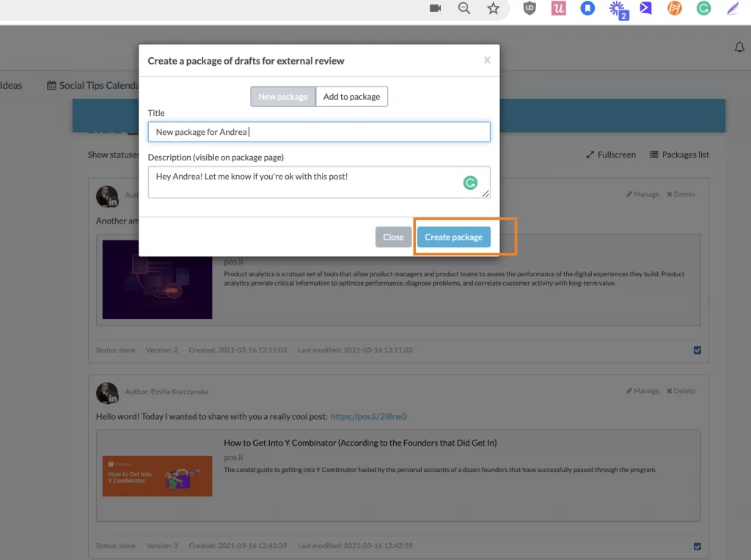The height and width of the screenshot is (560, 751).
Task: Open the pink U extension icon
Action: click(558, 8)
